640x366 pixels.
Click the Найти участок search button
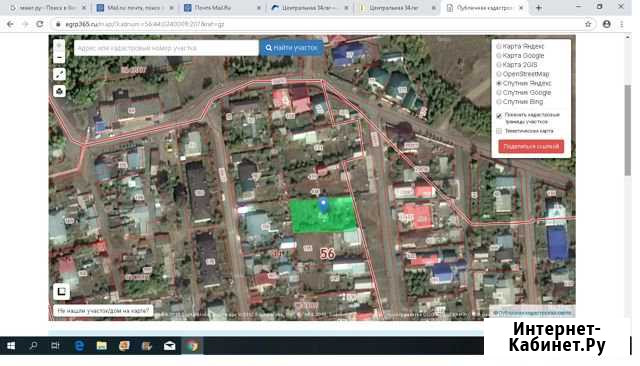coord(291,48)
